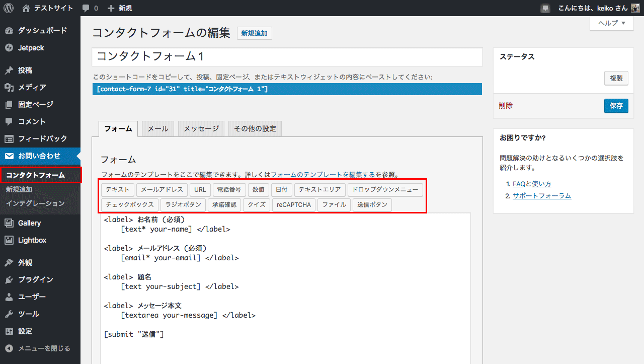The width and height of the screenshot is (644, 364).
Task: Click the ツール wrench icon
Action: (x=9, y=314)
